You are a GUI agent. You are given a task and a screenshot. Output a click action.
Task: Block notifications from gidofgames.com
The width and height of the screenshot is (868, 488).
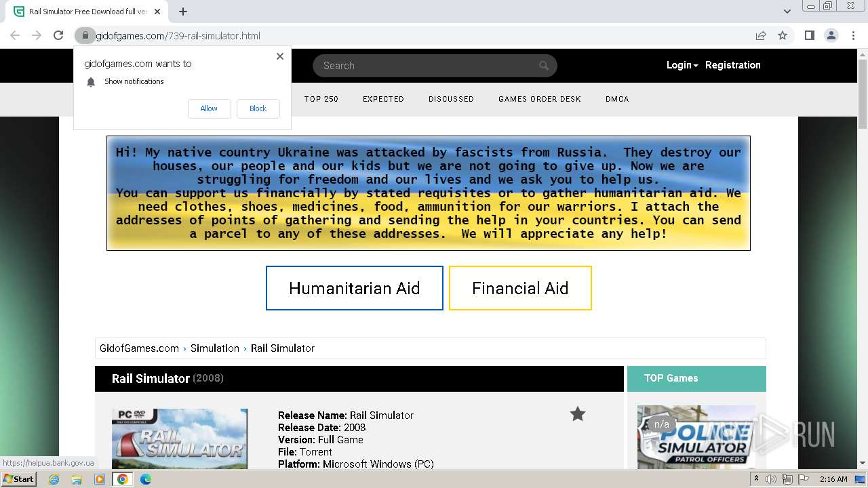258,108
